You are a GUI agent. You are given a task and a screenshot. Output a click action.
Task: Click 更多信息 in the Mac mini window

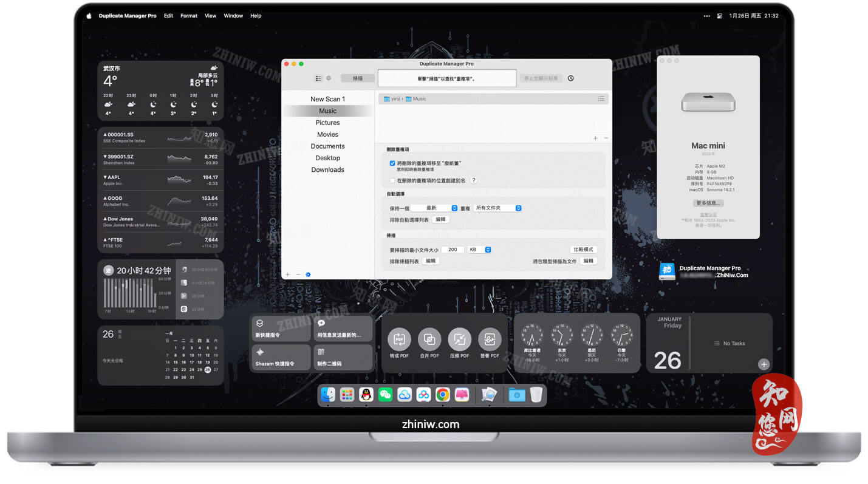pos(708,203)
